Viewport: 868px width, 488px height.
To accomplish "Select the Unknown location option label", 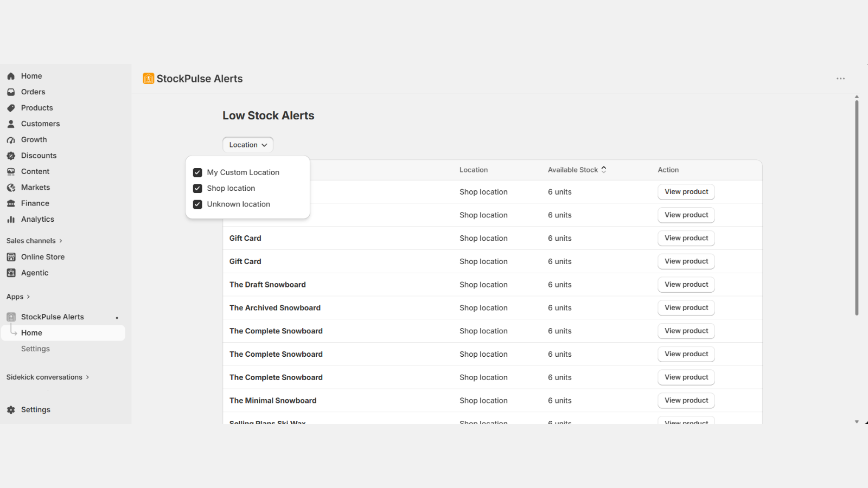I will pos(239,204).
